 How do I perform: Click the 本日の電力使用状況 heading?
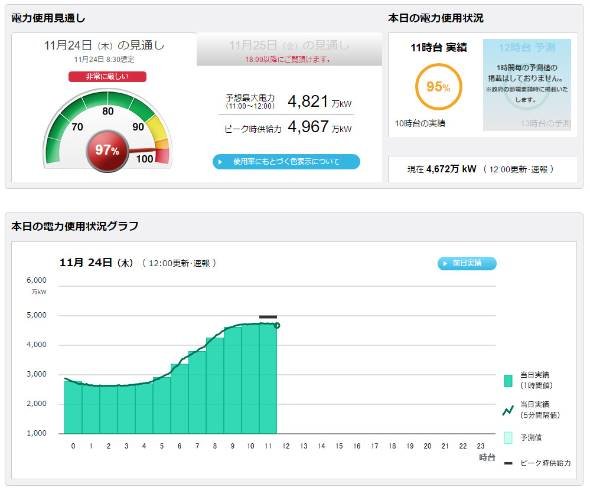click(x=436, y=18)
